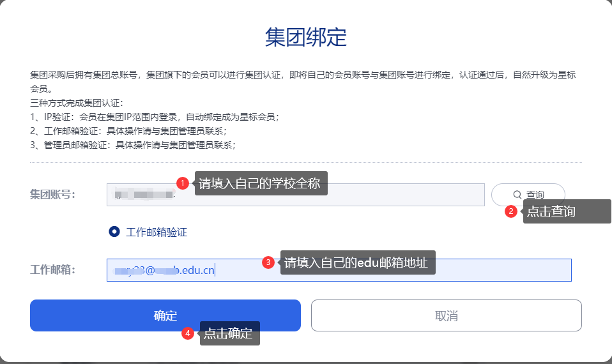Select the 工作邮箱验证 radio button
Image resolution: width=612 pixels, height=364 pixels.
pyautogui.click(x=114, y=232)
